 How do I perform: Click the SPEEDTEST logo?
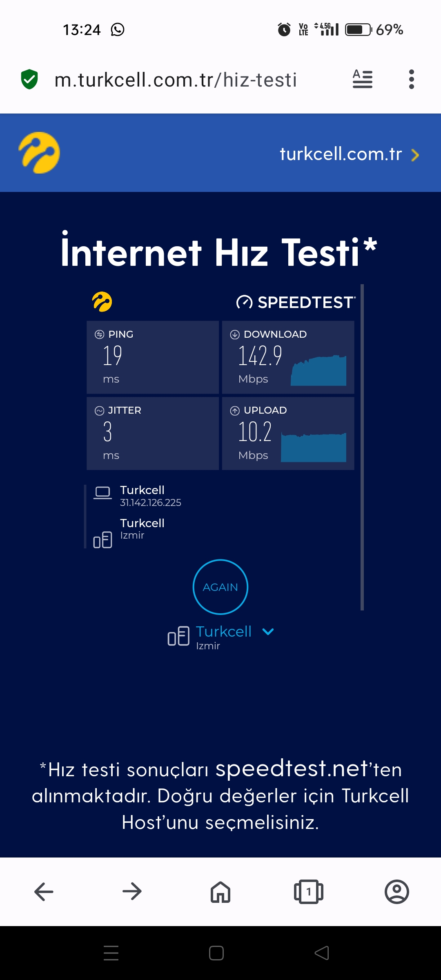point(296,303)
